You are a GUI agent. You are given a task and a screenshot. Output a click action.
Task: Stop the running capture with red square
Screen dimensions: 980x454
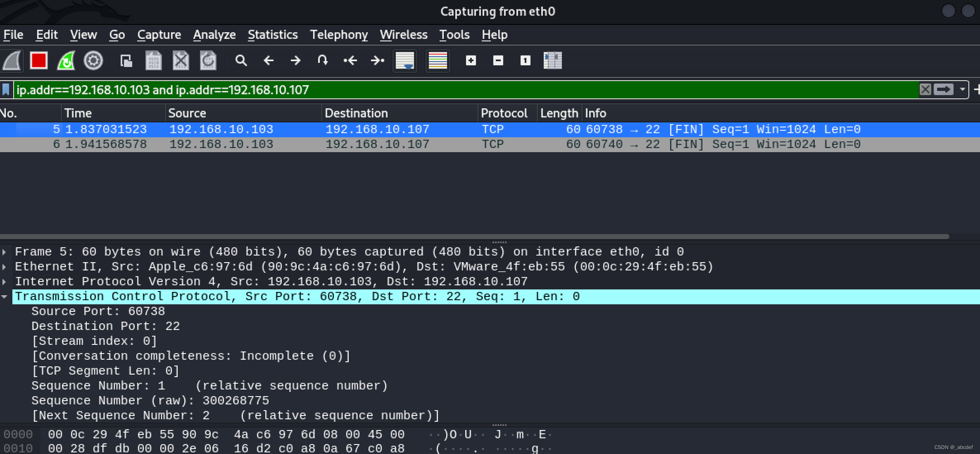click(39, 61)
